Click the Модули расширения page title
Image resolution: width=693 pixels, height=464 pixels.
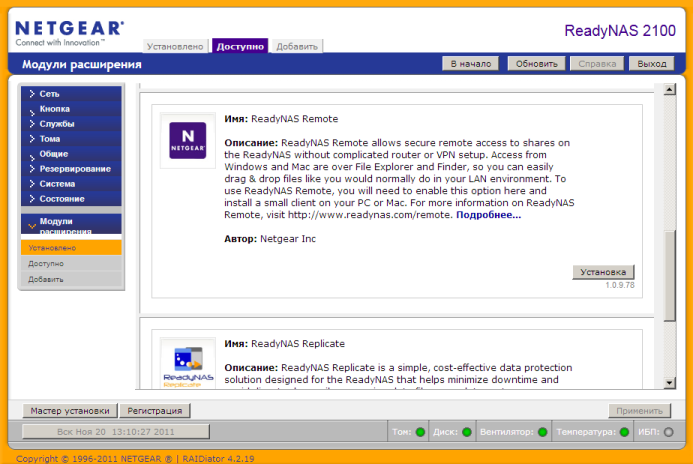(82, 64)
